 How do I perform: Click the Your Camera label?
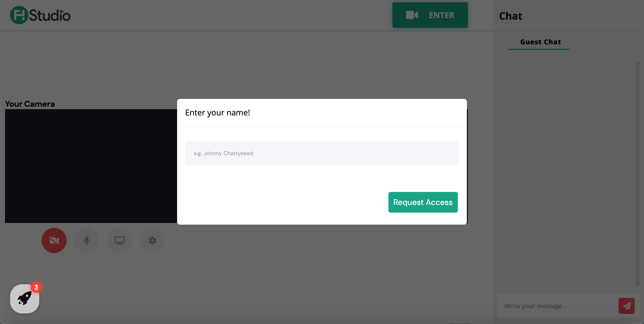(30, 104)
